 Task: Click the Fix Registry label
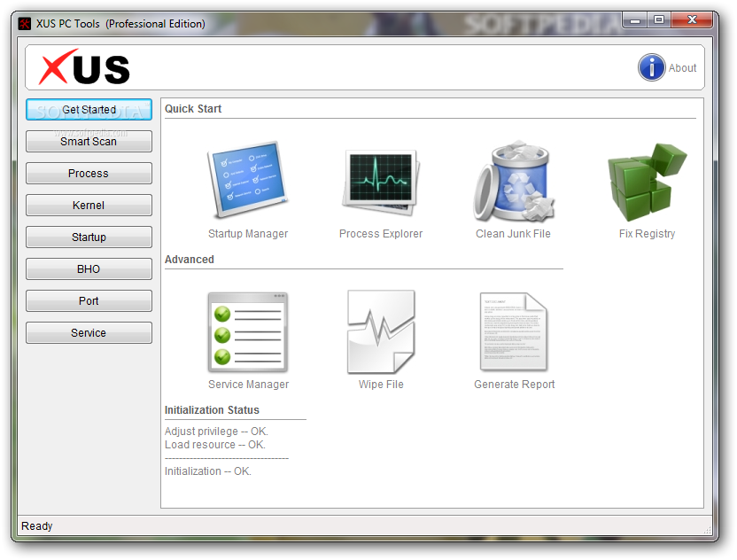click(648, 234)
